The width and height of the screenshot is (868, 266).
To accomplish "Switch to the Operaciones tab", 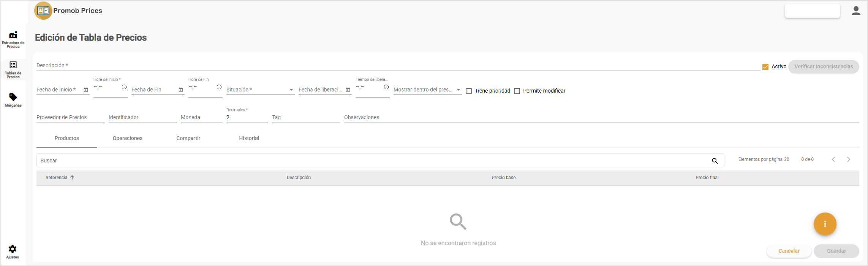I will [x=128, y=138].
